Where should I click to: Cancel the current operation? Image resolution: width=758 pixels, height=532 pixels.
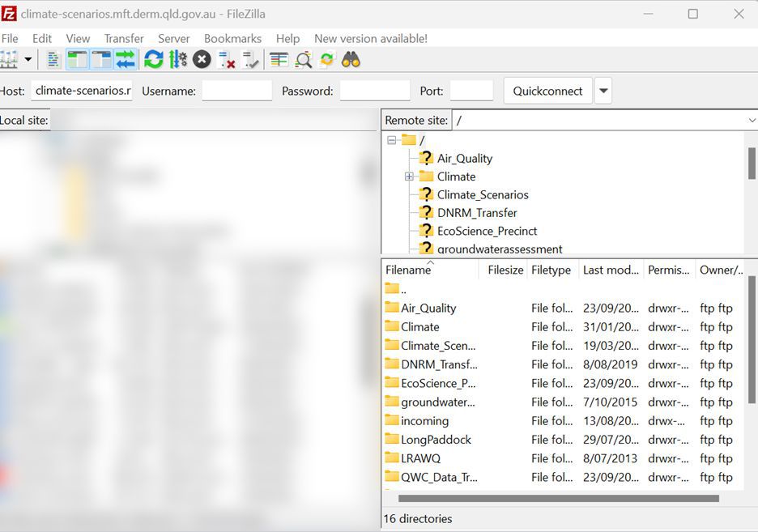[202, 59]
